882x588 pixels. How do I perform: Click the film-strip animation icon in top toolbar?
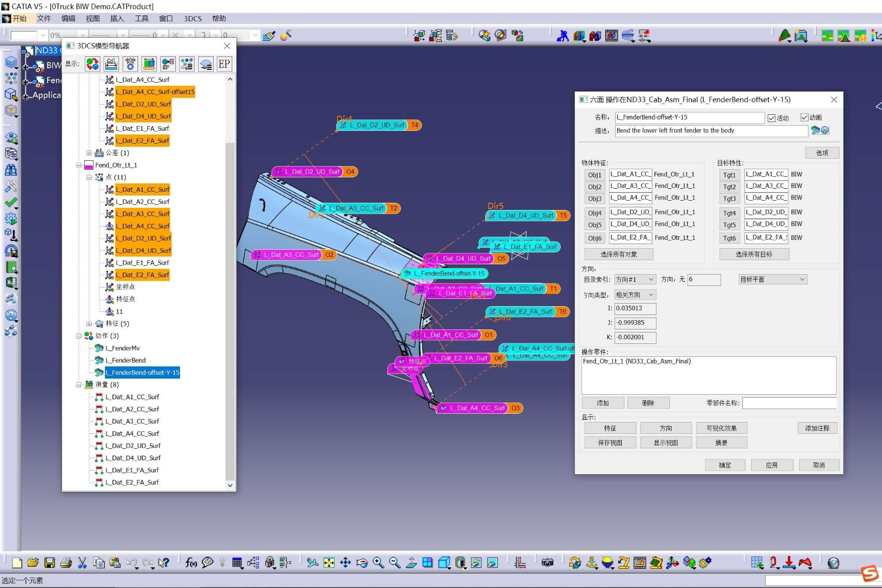coord(611,36)
